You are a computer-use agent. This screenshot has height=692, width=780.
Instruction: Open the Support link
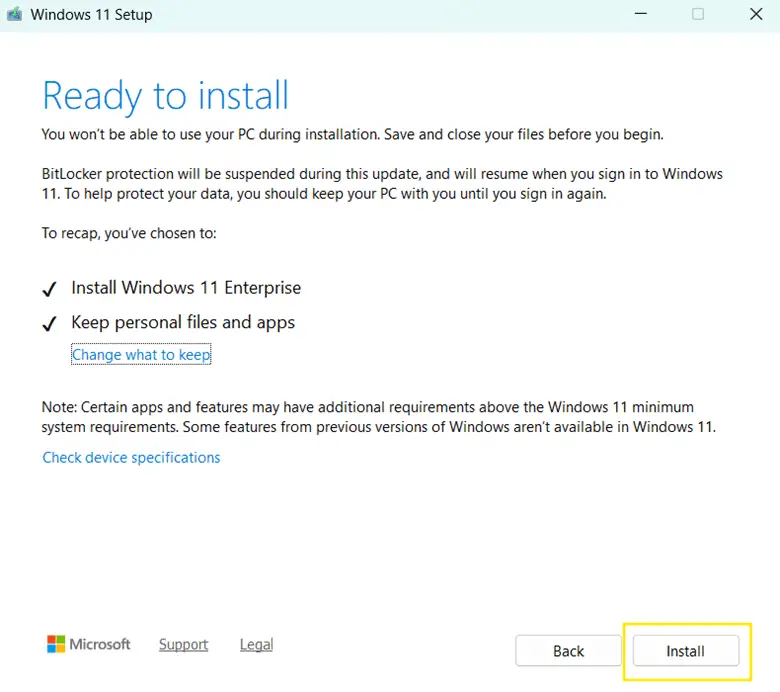tap(183, 644)
